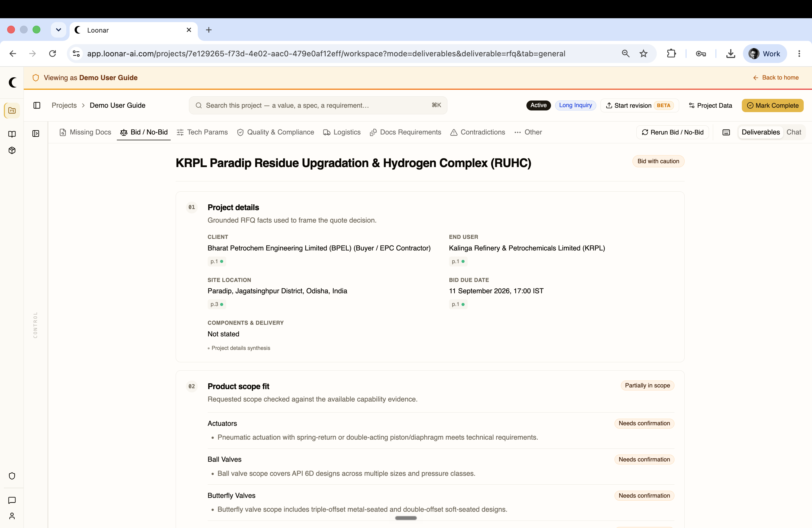The width and height of the screenshot is (812, 528).
Task: Focus the project search field
Action: click(x=318, y=105)
